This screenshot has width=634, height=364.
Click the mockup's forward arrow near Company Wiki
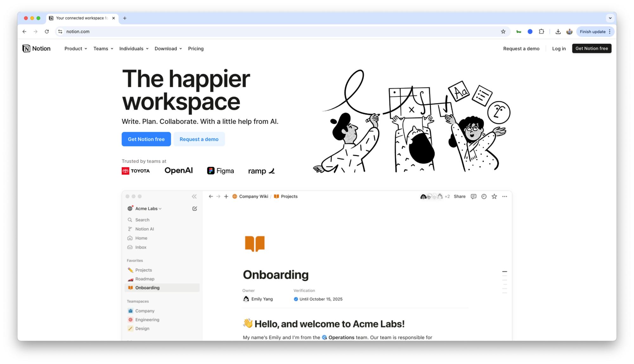pyautogui.click(x=218, y=196)
